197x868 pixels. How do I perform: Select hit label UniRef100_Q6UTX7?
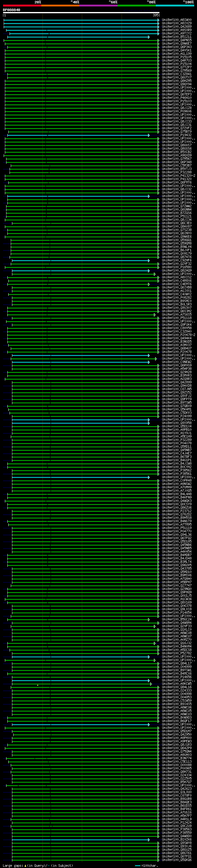(x=177, y=78)
